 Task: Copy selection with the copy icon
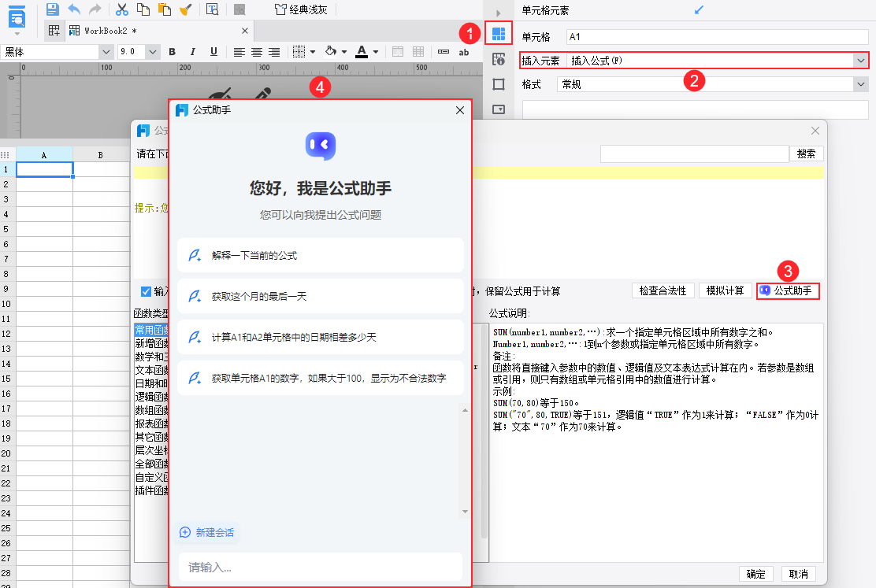coord(143,9)
